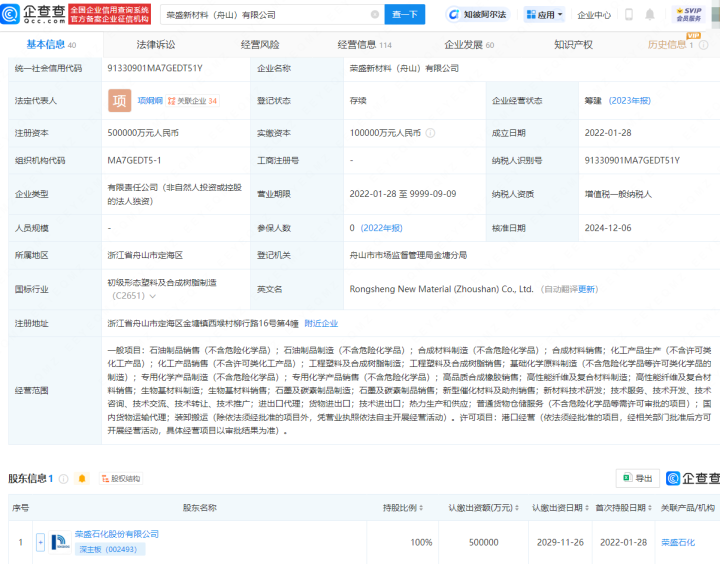Select the 2029-11-26 contribution date cell

560,542
